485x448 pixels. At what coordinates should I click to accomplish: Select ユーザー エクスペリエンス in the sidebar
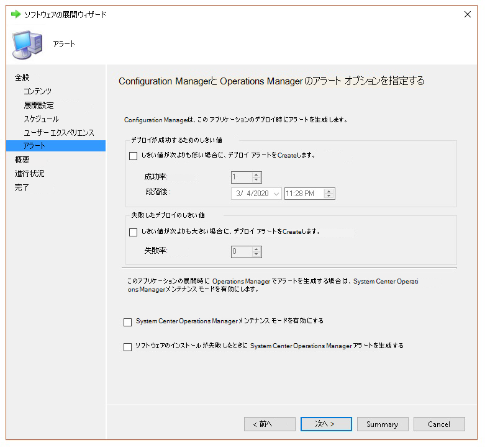pos(59,132)
